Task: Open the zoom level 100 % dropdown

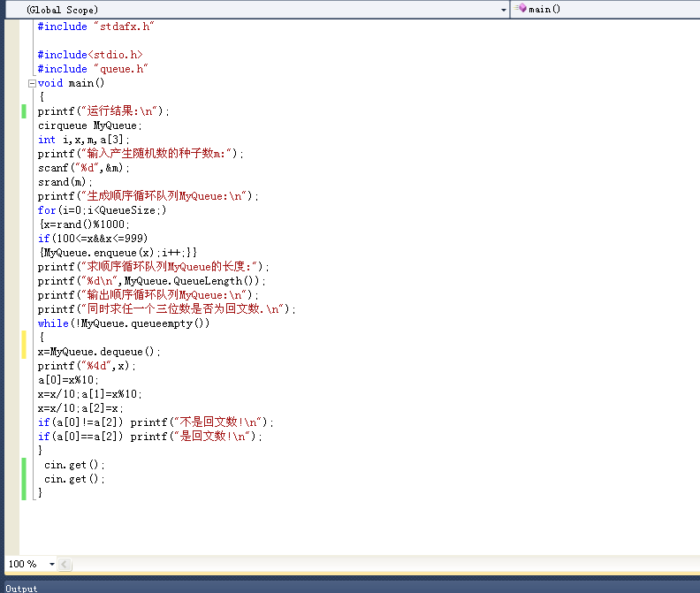Action: pos(52,564)
